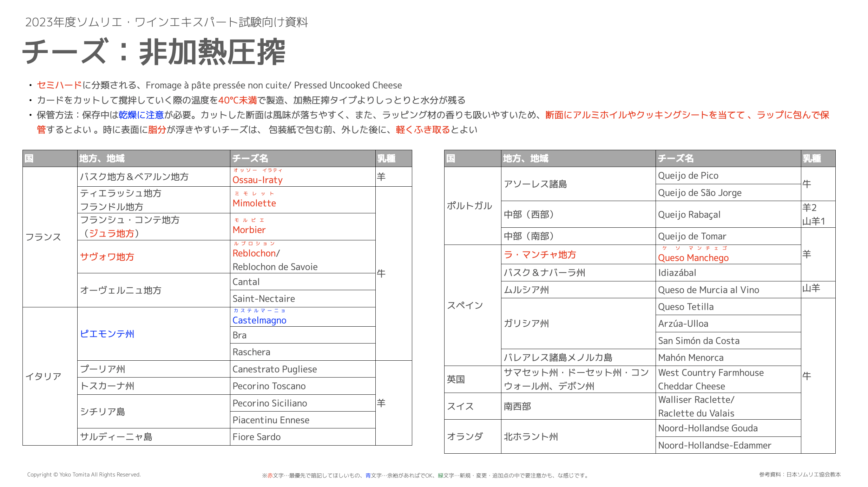Click the blue text 乾燥に注意
Screen dimensions: 868x487
click(141, 115)
